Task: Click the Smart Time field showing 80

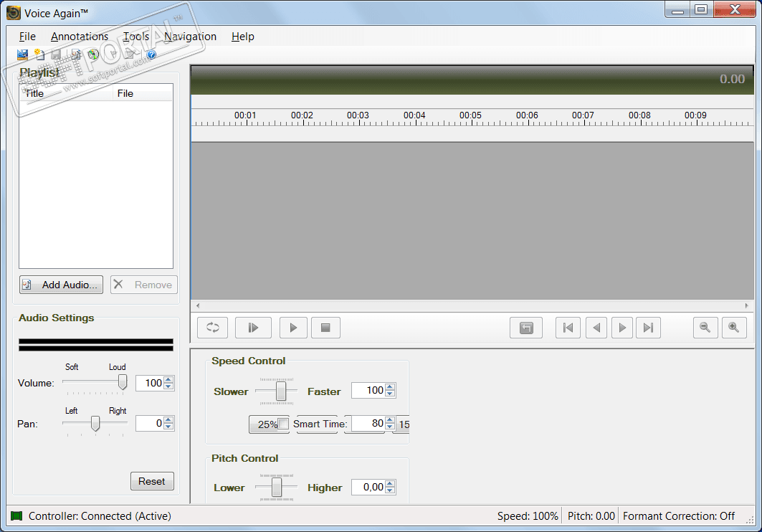Action: (x=368, y=423)
